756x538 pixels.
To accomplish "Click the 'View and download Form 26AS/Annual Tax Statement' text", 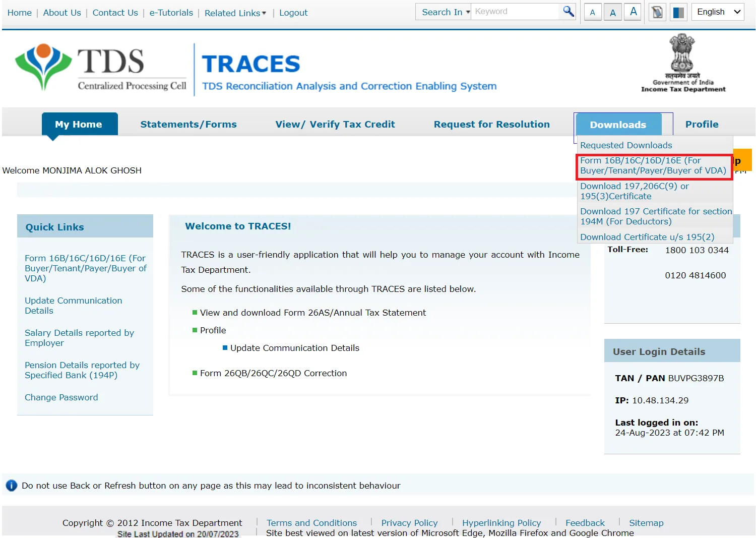I will (313, 313).
